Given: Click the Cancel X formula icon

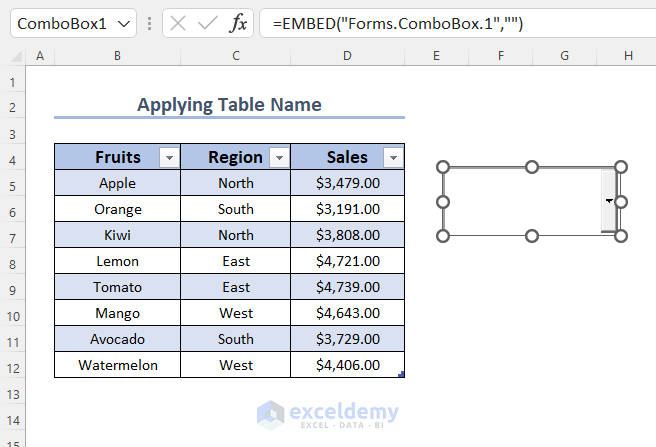Looking at the screenshot, I should [178, 23].
